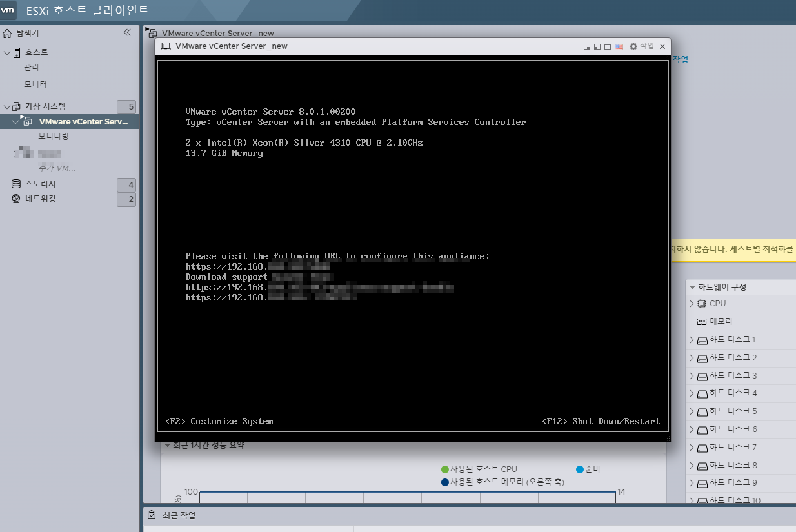Screen dimensions: 796x532
Task: Click the yellow warning banner text
Action: coord(733,249)
